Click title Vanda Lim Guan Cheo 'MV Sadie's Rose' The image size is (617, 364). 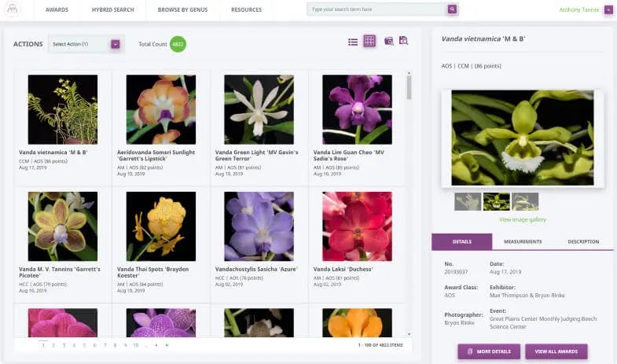349,156
